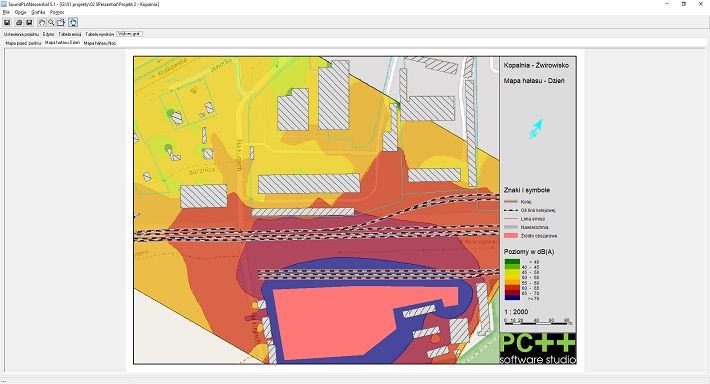Switch to Ustawienia projektu tab
Viewport: 710px width, 384px height.
tap(21, 34)
